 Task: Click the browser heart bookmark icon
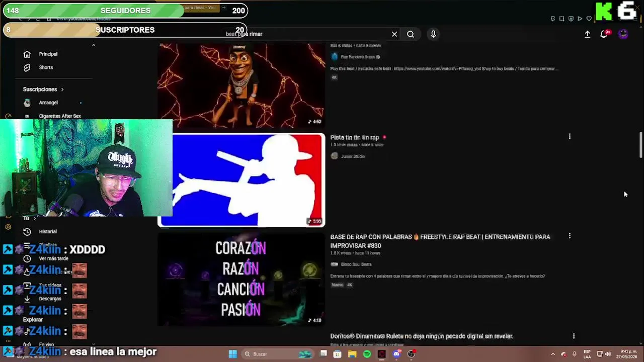(x=589, y=19)
